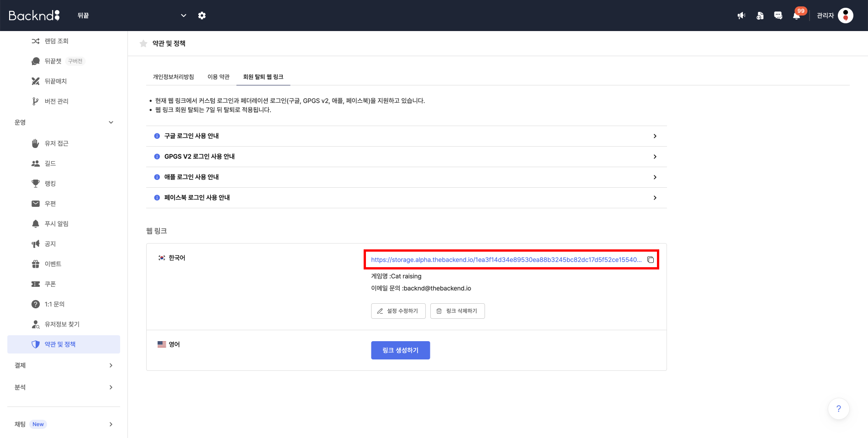868x438 pixels.
Task: Expand the 구글 로그인 사용 안내 section
Action: click(406, 136)
